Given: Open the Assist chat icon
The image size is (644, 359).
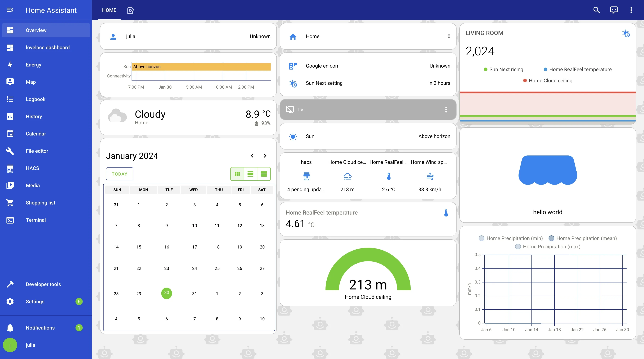Looking at the screenshot, I should 614,10.
